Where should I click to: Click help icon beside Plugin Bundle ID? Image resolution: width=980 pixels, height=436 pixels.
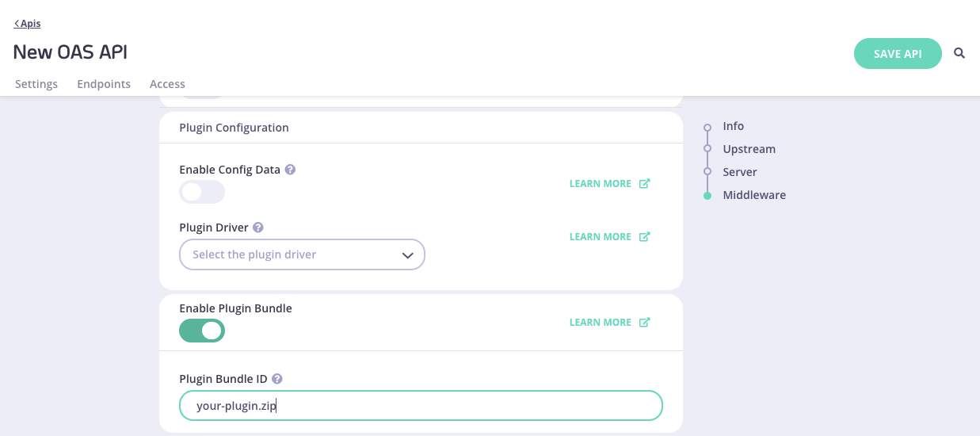coord(277,379)
